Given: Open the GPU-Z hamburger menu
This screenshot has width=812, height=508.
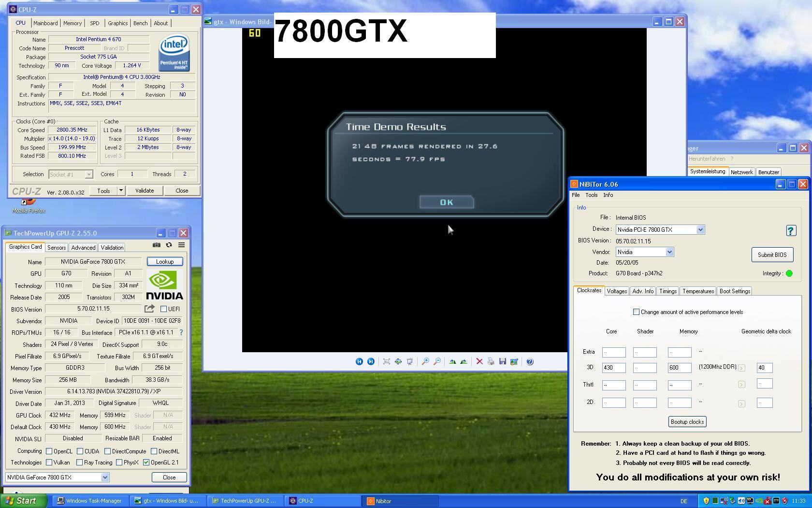Looking at the screenshot, I should 181,245.
